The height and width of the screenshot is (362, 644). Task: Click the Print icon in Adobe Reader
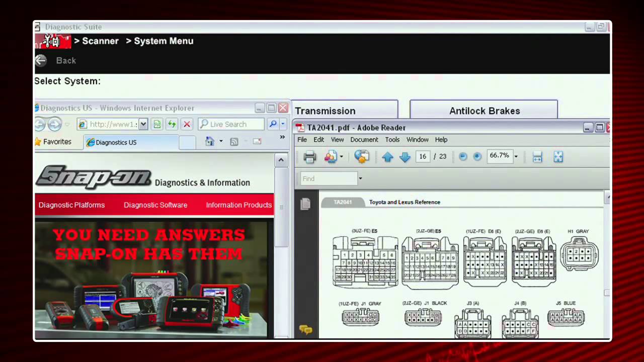[x=310, y=157]
